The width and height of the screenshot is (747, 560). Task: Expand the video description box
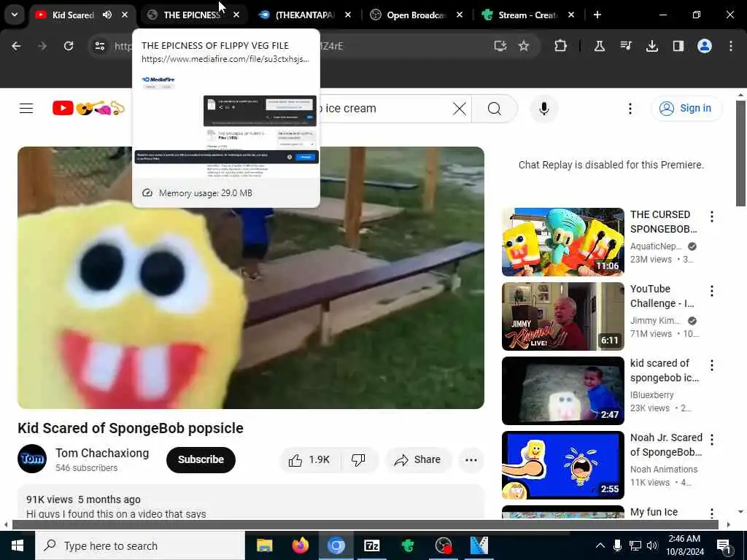pyautogui.click(x=251, y=502)
